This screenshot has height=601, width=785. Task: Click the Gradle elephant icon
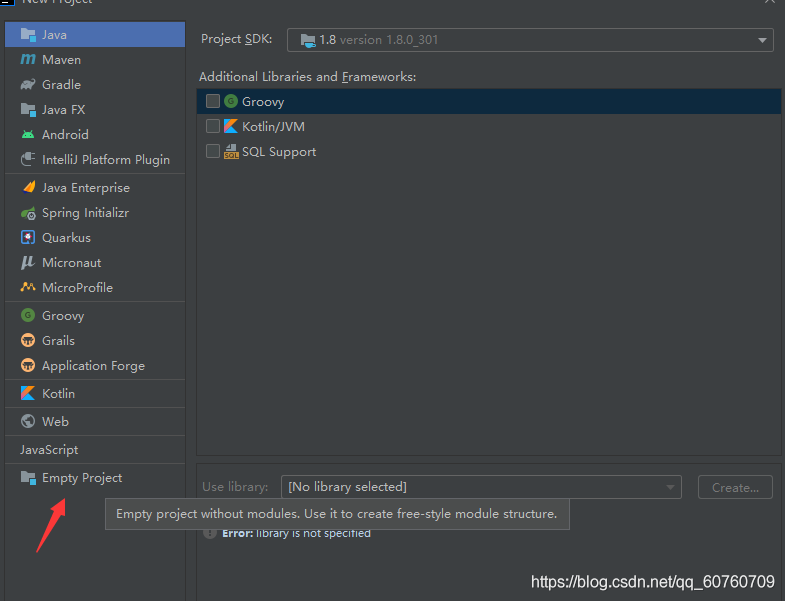[28, 84]
